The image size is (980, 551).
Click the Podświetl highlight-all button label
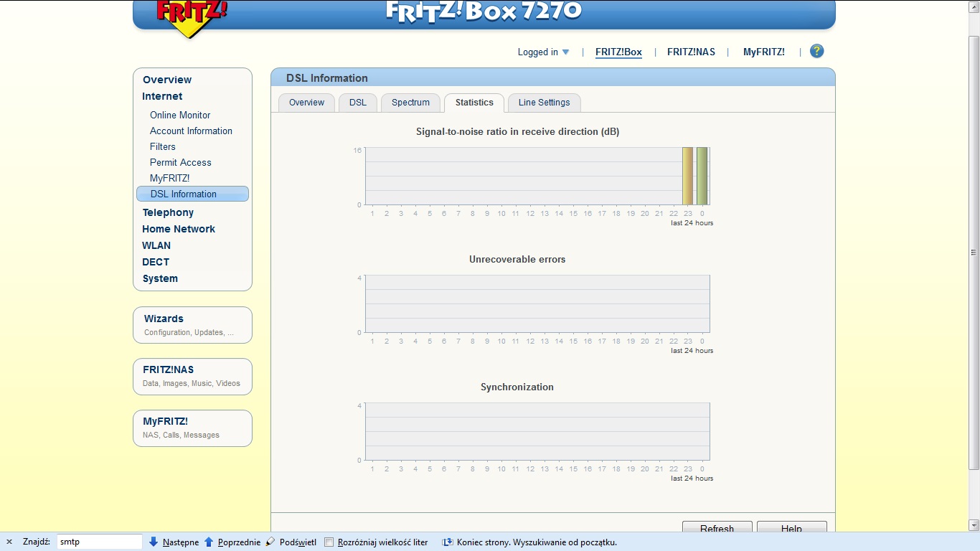click(x=298, y=542)
